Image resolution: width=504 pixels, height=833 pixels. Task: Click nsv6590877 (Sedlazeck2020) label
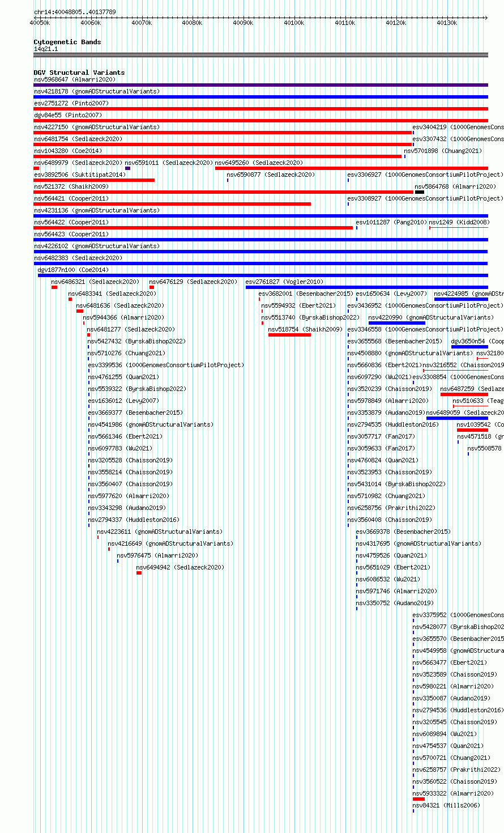[271, 175]
